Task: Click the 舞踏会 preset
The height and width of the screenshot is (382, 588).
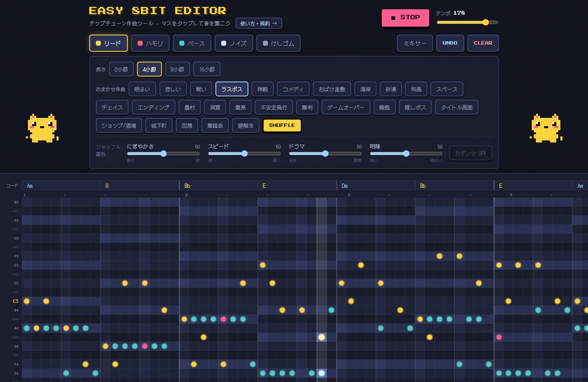Action: (x=215, y=125)
